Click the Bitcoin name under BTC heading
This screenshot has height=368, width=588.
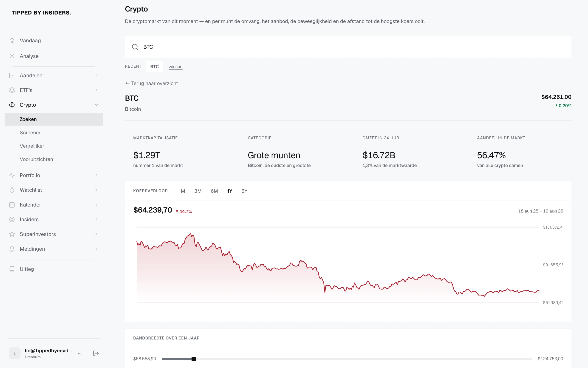(x=133, y=109)
